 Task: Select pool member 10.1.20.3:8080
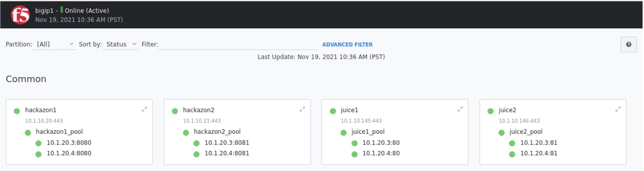[69, 142]
